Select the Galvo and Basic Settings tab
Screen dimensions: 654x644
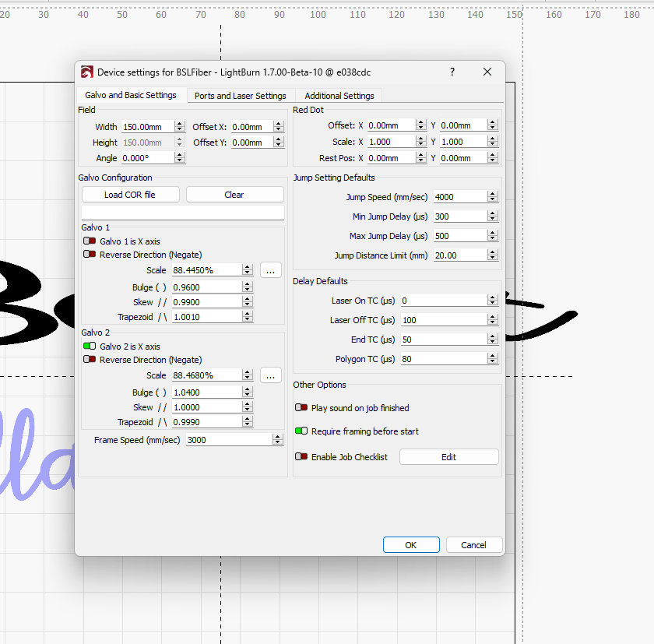tap(131, 95)
